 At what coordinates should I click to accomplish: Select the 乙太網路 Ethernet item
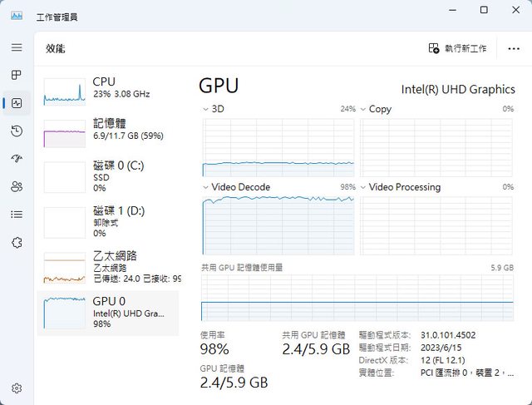click(x=108, y=266)
